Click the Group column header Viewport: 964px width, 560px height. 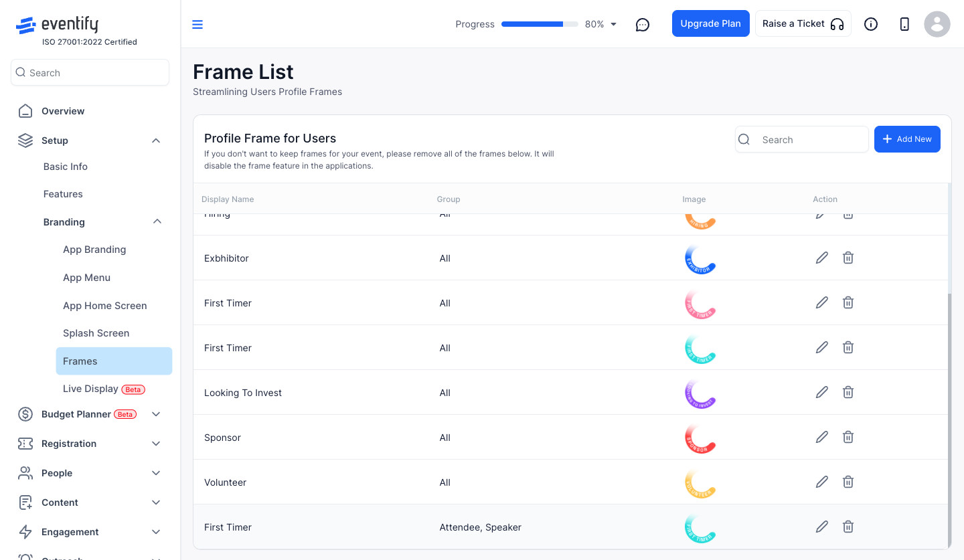(449, 199)
